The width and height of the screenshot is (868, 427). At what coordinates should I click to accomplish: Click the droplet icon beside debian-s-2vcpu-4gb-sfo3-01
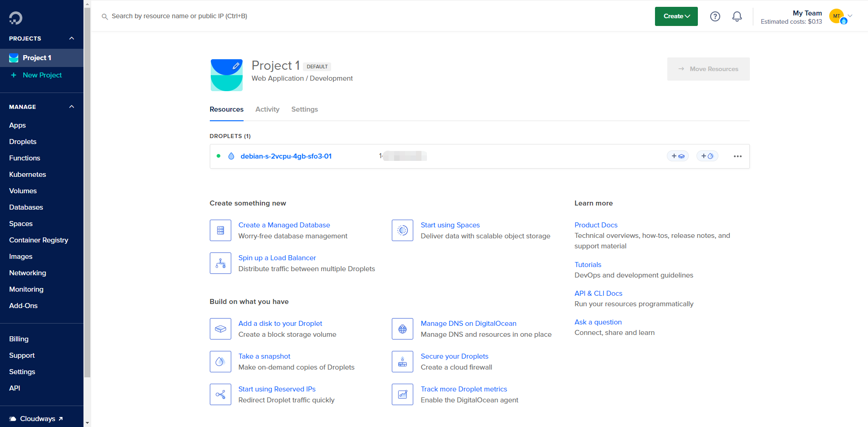pyautogui.click(x=231, y=156)
